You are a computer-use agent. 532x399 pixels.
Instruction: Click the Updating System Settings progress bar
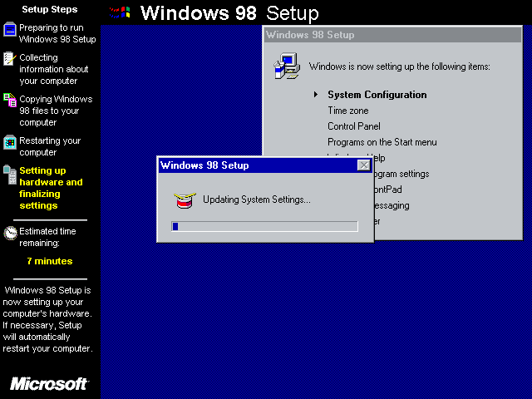(x=264, y=226)
